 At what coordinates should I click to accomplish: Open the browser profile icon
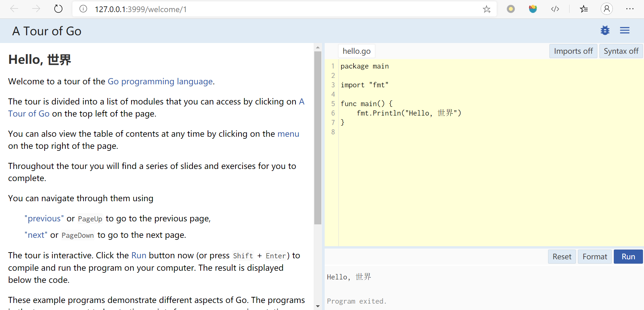pyautogui.click(x=606, y=9)
